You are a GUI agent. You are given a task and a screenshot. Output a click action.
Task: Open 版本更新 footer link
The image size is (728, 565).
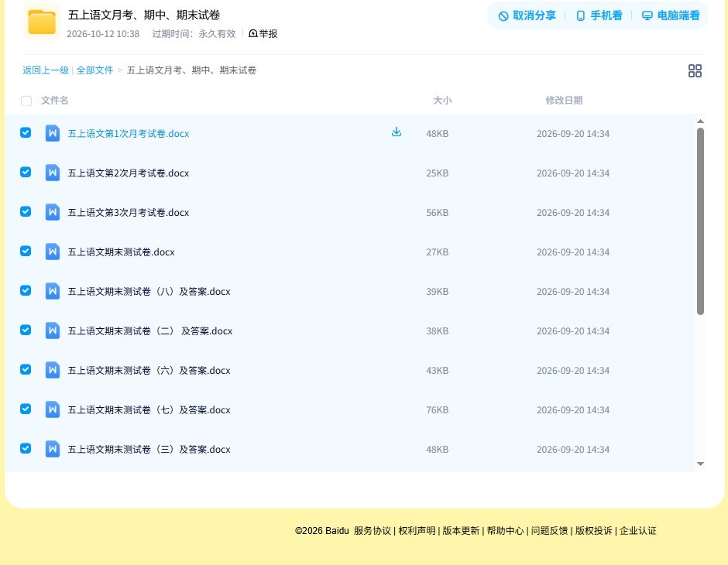[x=461, y=531]
